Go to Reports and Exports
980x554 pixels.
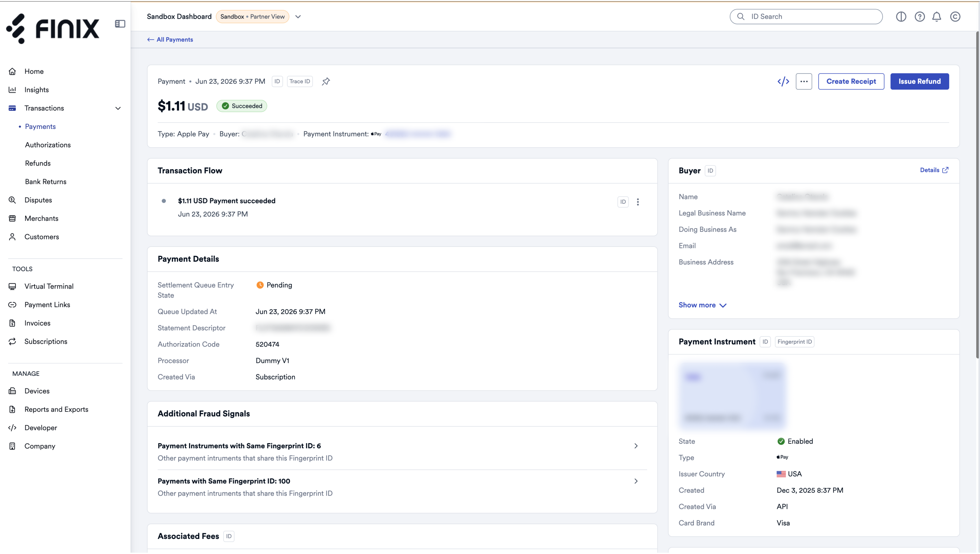coord(56,409)
